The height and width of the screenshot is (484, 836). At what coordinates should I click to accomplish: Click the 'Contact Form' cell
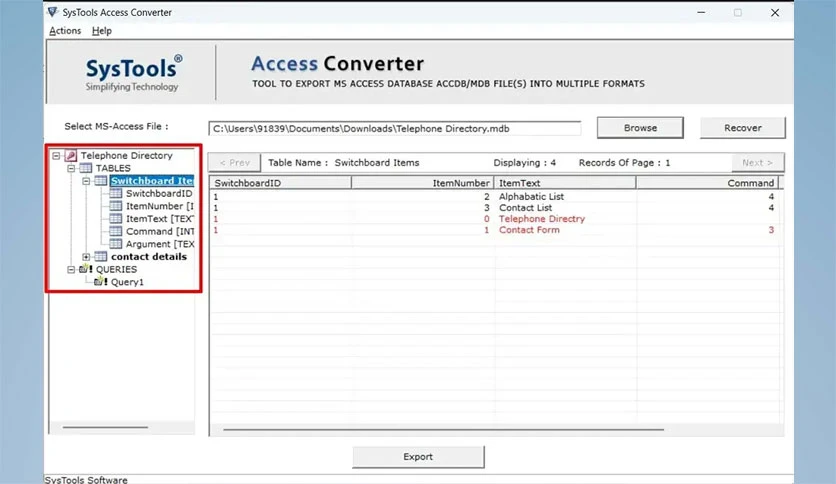coord(529,230)
